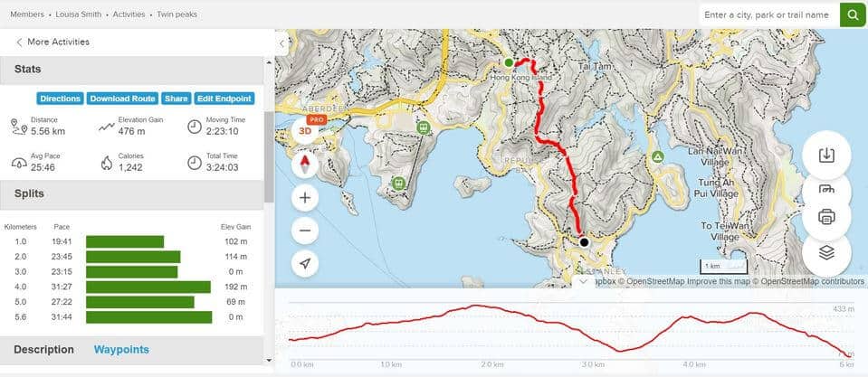Collapse the left sidebar panel chevron
The width and height of the screenshot is (868, 377).
click(281, 43)
